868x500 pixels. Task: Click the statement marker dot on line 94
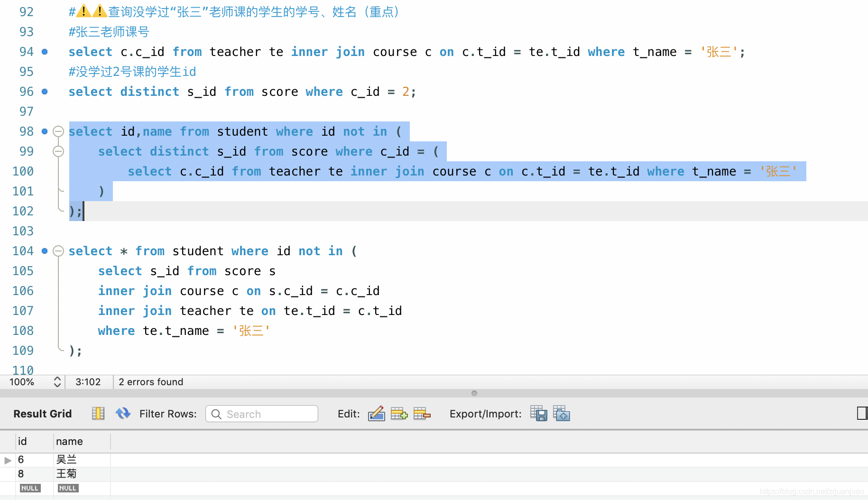(x=45, y=52)
